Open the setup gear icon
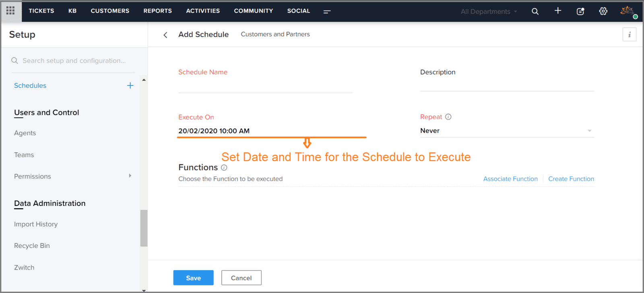Image resolution: width=644 pixels, height=293 pixels. [603, 11]
